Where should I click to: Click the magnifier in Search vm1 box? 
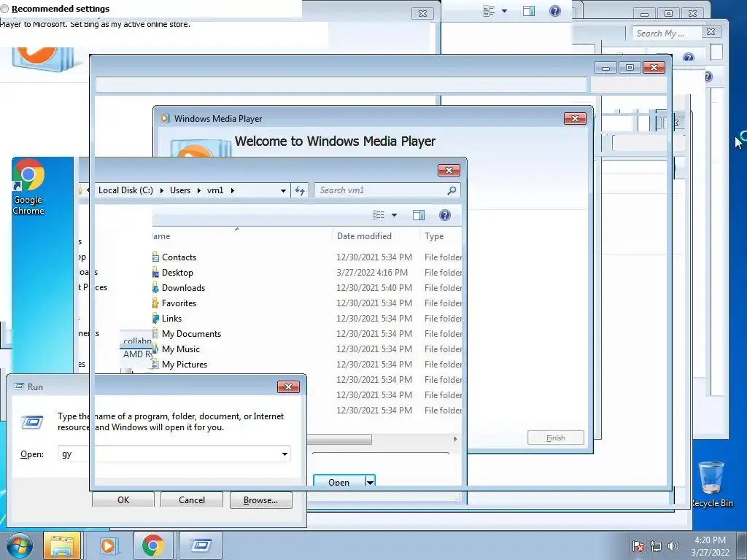[452, 190]
